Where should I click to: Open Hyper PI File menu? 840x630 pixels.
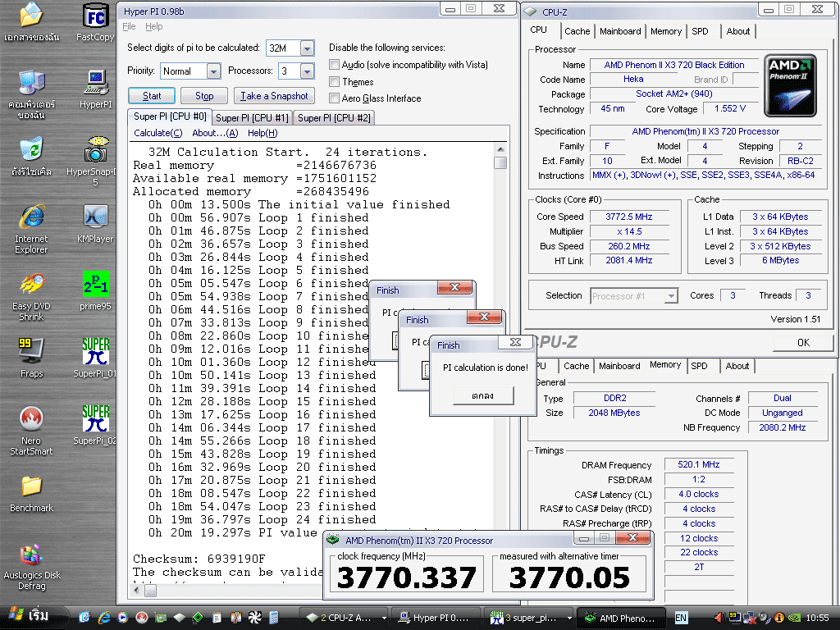click(x=129, y=26)
